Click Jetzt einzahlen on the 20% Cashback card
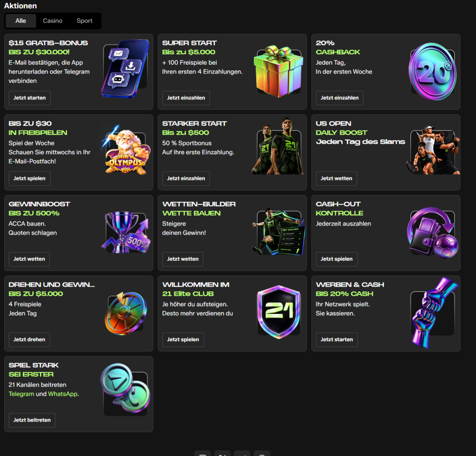 [x=340, y=98]
